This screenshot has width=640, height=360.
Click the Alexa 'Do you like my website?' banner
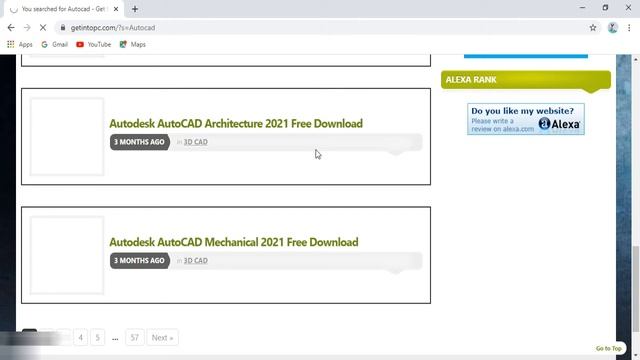point(526,119)
